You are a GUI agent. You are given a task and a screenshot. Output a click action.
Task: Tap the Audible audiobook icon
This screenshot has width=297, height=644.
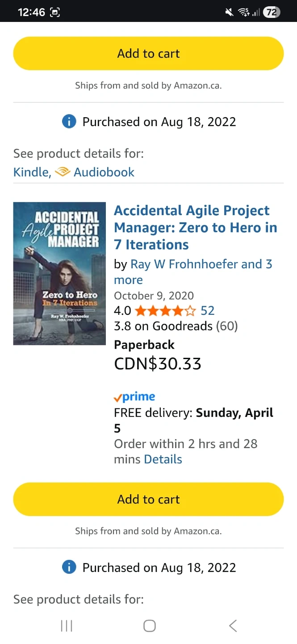[63, 172]
